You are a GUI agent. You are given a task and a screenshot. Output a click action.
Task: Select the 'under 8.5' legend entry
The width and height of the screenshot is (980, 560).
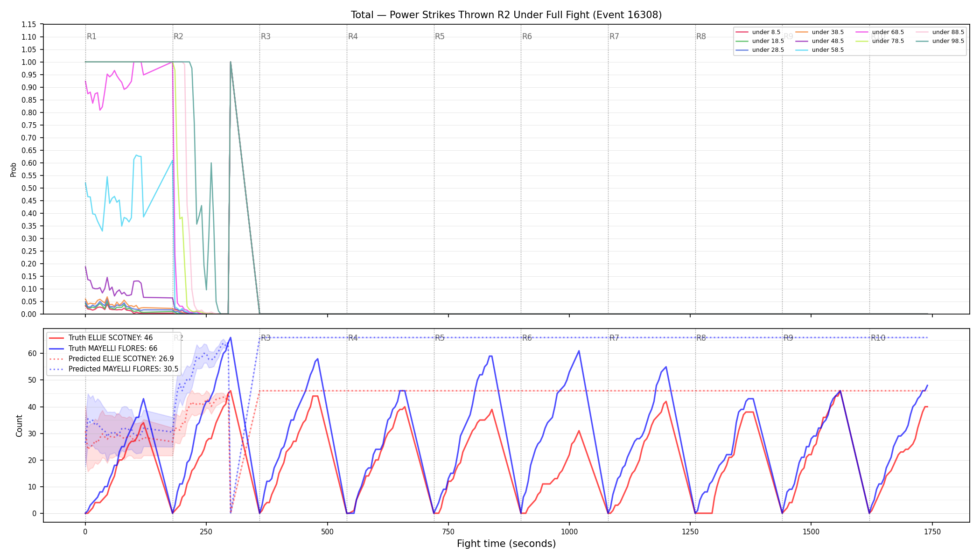[x=758, y=32]
